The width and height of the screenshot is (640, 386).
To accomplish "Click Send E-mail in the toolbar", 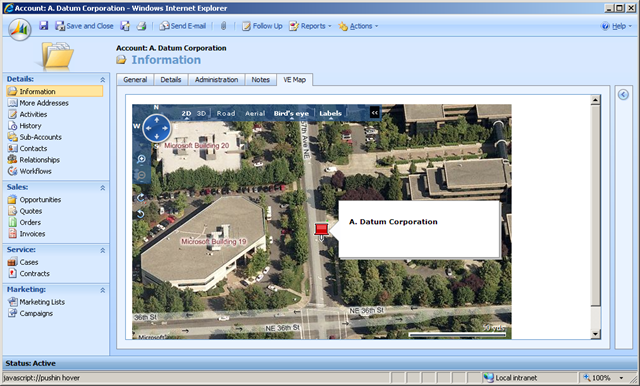I will tap(182, 26).
